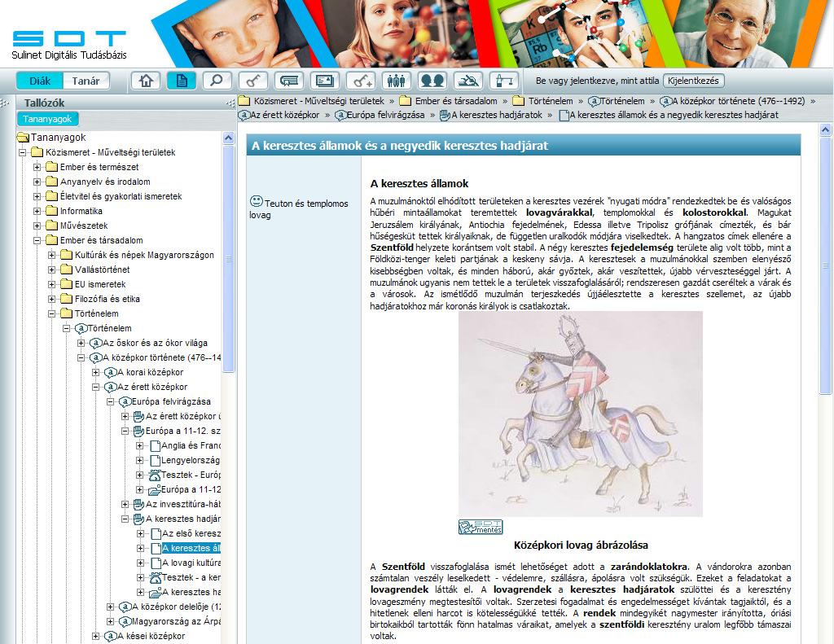Image resolution: width=834 pixels, height=644 pixels.
Task: Open the three people group icon
Action: [397, 81]
